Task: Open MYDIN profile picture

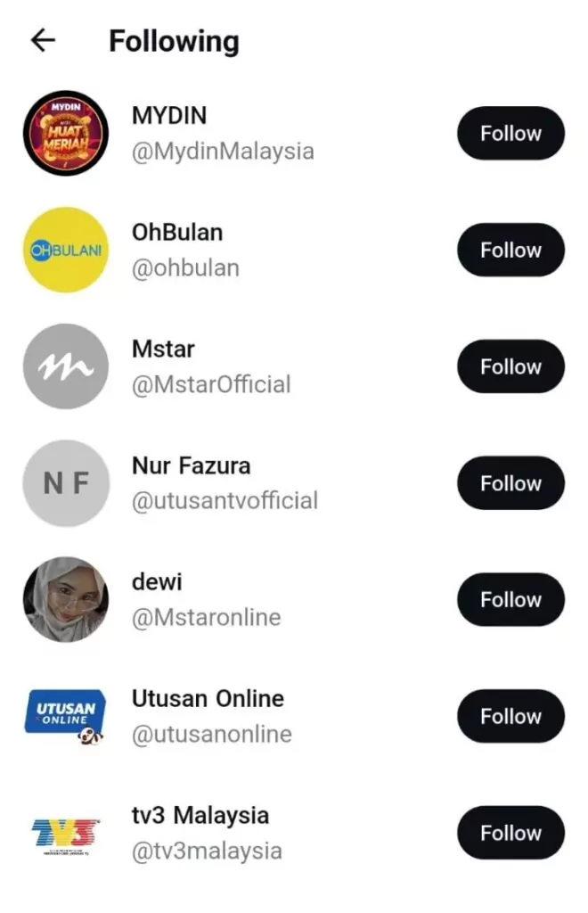Action: tap(65, 133)
